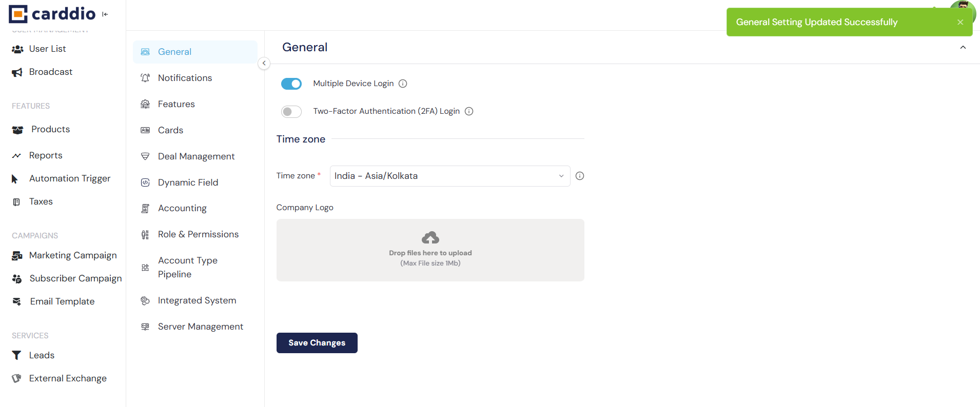Enable Two-Factor Authentication (2FA) Login toggle
This screenshot has width=980, height=407.
coord(291,112)
